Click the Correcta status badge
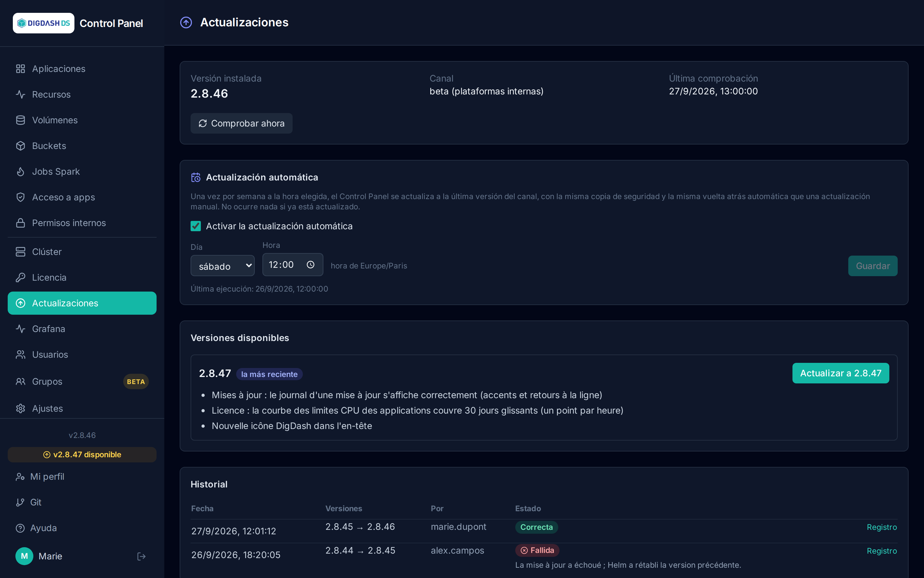This screenshot has width=924, height=578. [x=536, y=527]
